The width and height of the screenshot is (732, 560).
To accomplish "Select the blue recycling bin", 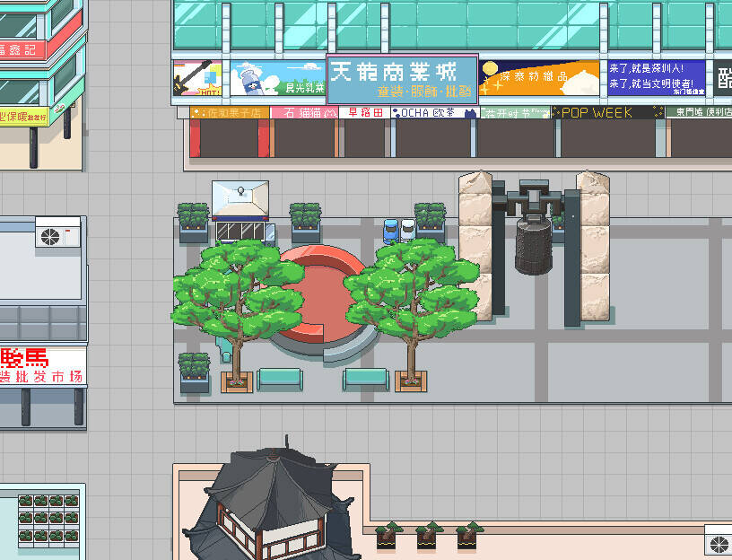I will (391, 232).
